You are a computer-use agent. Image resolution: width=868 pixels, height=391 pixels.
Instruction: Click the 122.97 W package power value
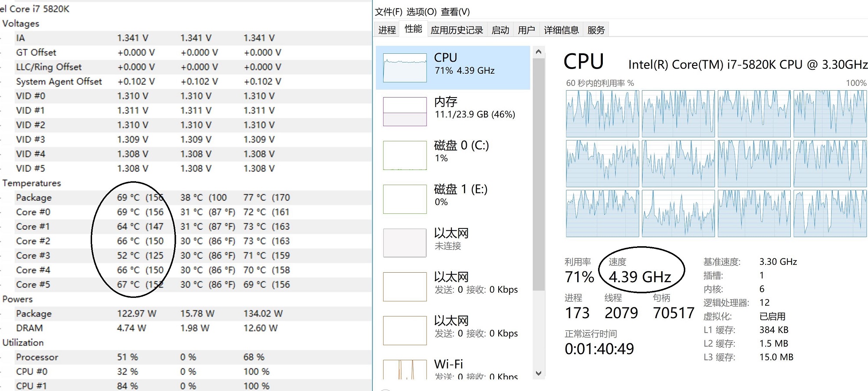[137, 314]
